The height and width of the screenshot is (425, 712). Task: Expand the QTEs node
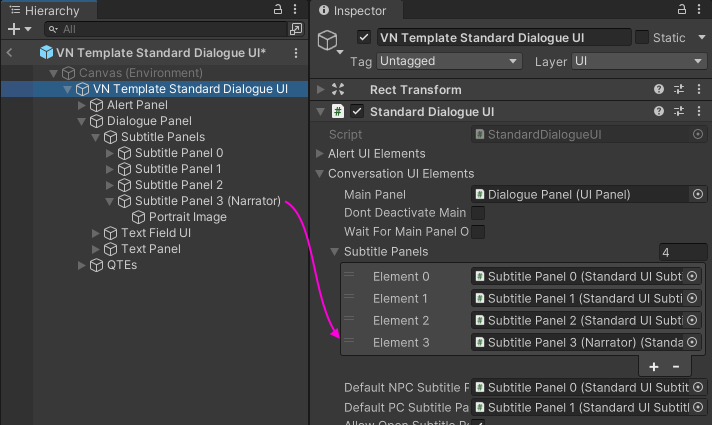pyautogui.click(x=82, y=265)
